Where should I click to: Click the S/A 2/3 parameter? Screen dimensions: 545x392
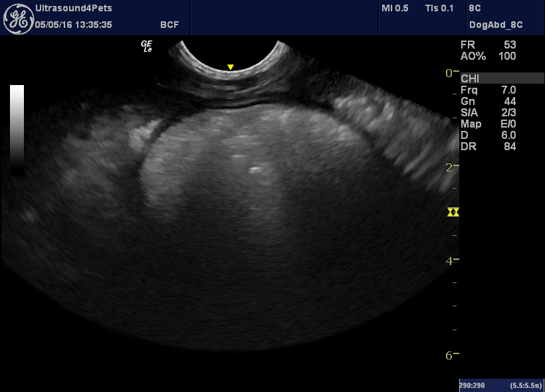pos(489,112)
